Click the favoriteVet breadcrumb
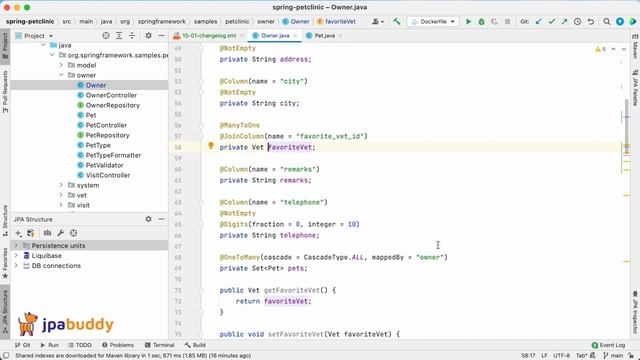This screenshot has width=640, height=360. pyautogui.click(x=337, y=21)
